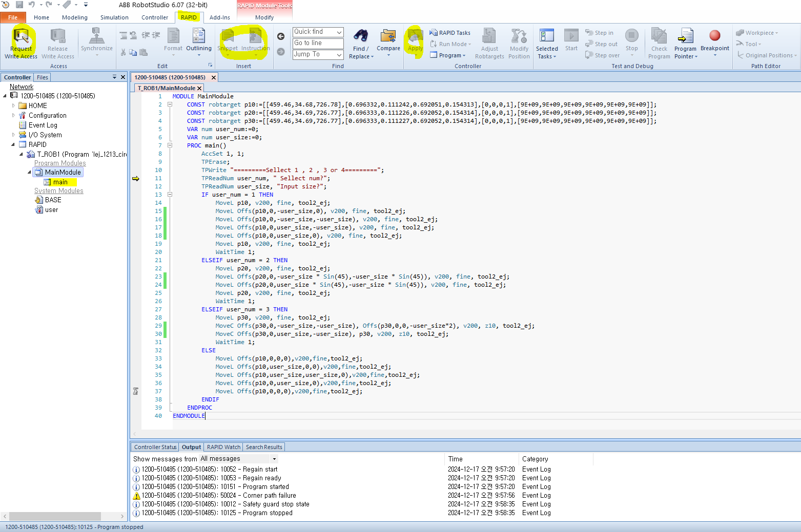The image size is (801, 532).
Task: Click Modify Position icon
Action: point(519,36)
